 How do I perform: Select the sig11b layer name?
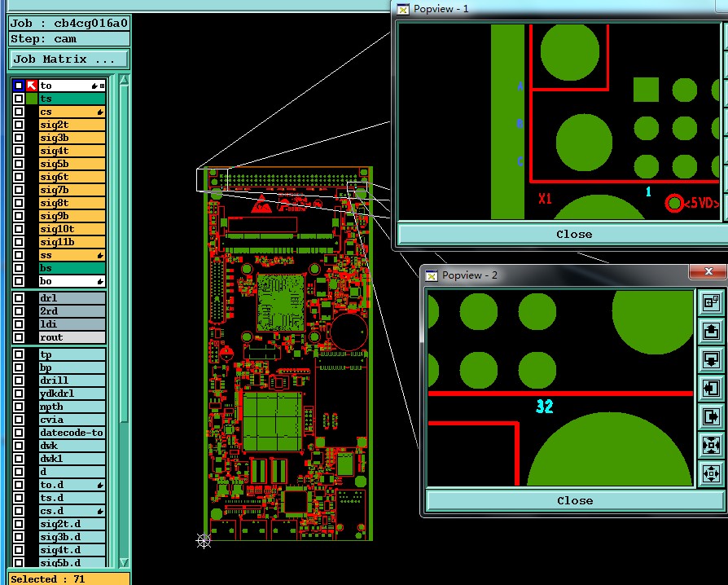coord(72,242)
